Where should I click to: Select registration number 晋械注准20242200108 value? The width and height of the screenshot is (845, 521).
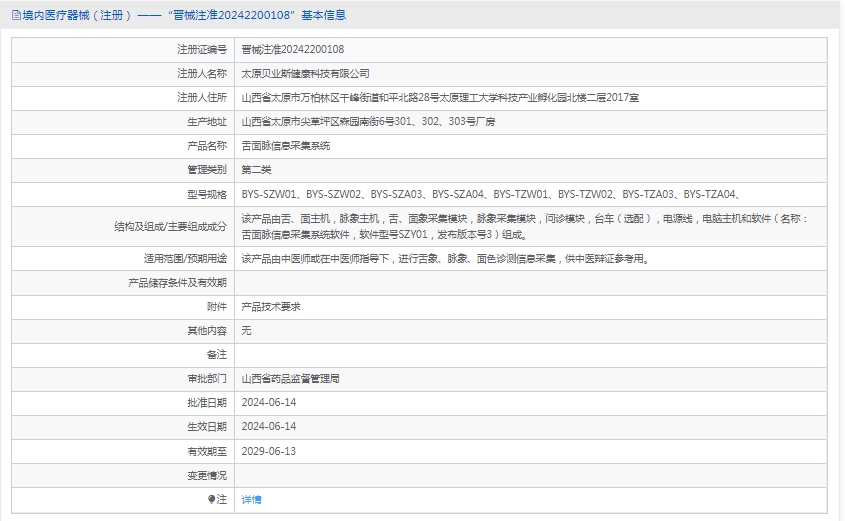[x=293, y=49]
